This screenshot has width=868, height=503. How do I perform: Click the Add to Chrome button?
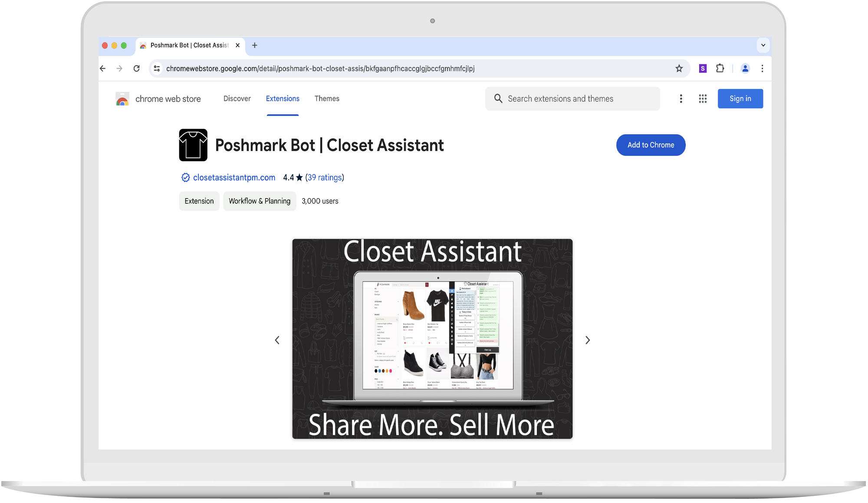click(x=651, y=145)
